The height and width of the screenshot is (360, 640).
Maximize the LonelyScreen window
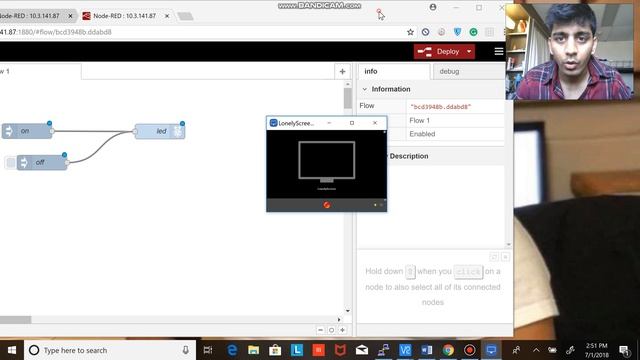pos(352,123)
